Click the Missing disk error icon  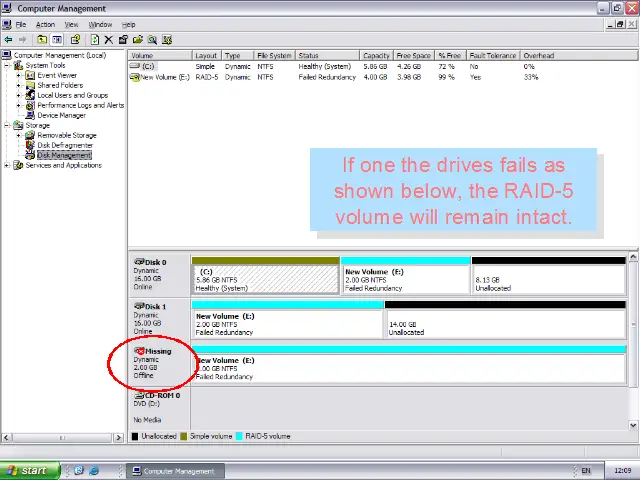139,351
